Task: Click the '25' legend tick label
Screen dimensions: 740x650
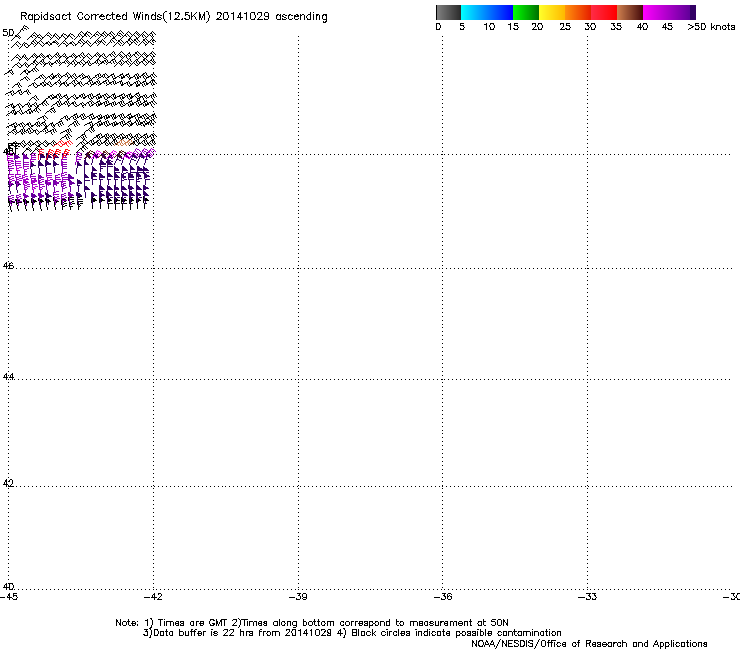Action: 565,27
